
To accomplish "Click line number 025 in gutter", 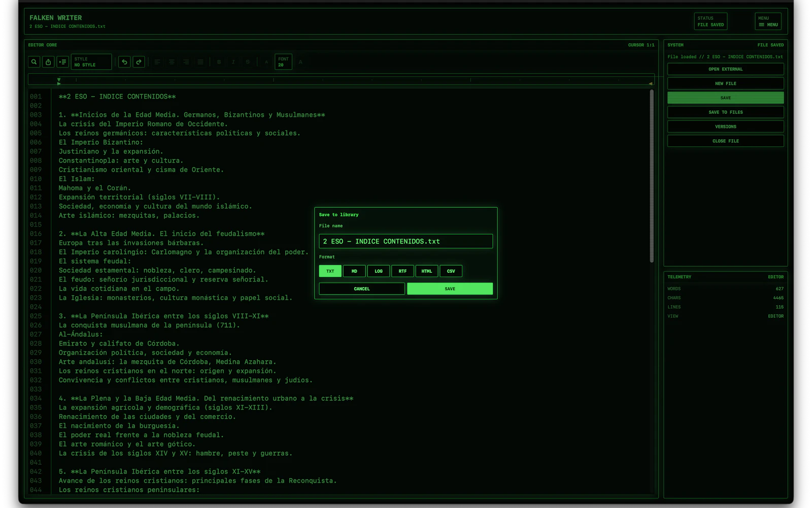I will click(x=36, y=316).
